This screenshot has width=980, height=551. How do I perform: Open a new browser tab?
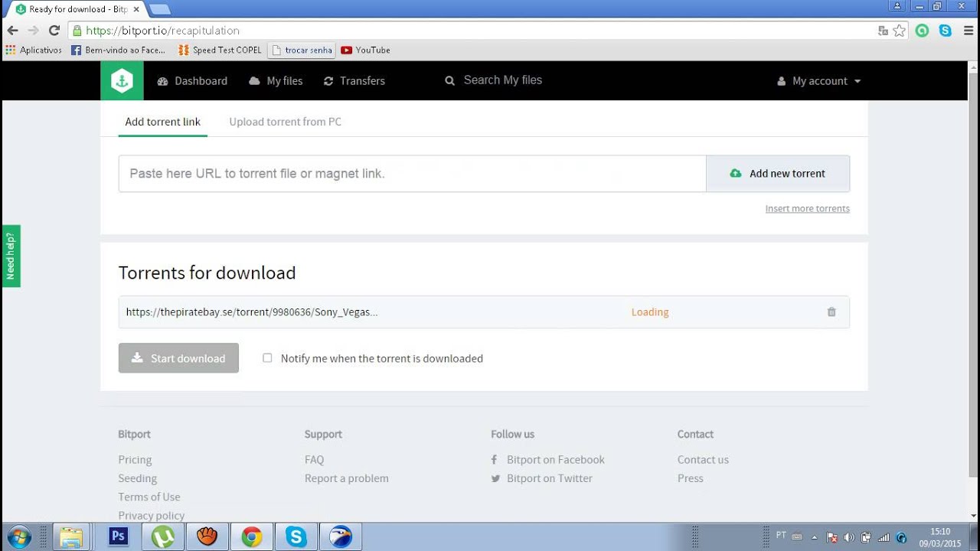[x=160, y=9]
